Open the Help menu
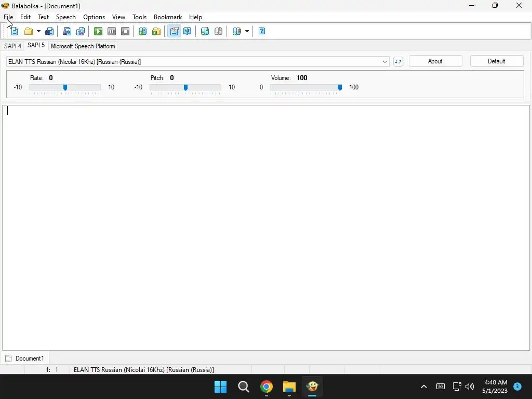 [x=195, y=17]
